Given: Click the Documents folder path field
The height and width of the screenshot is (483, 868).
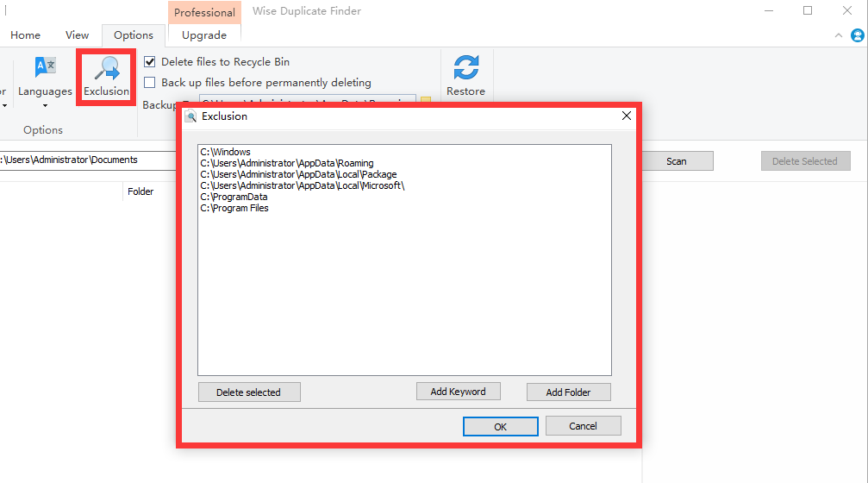Looking at the screenshot, I should [x=87, y=160].
